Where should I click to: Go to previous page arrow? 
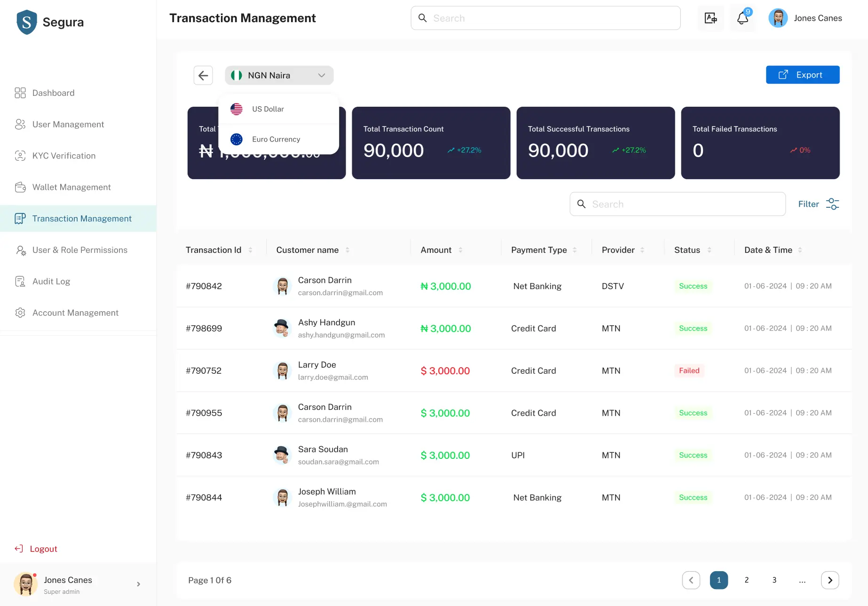coord(691,580)
